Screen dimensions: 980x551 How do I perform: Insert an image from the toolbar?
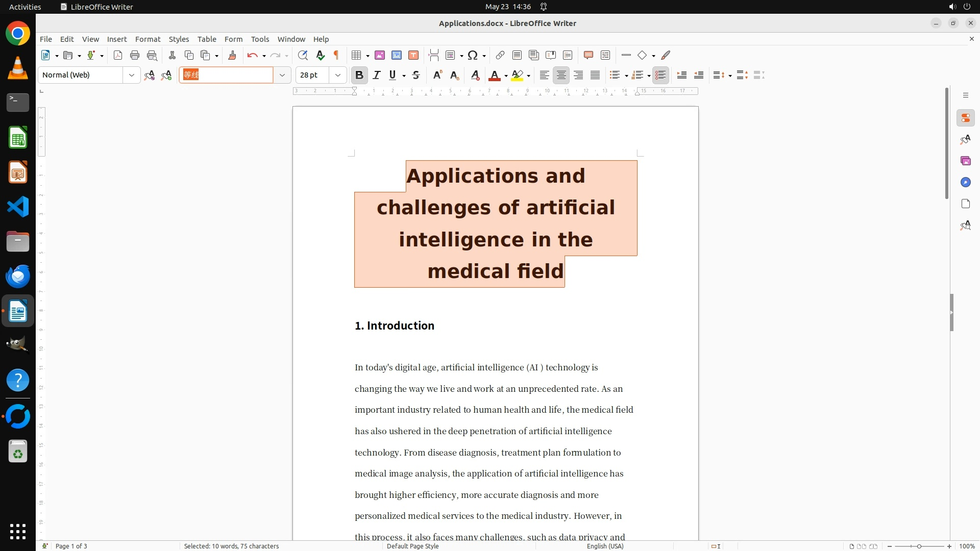380,55
